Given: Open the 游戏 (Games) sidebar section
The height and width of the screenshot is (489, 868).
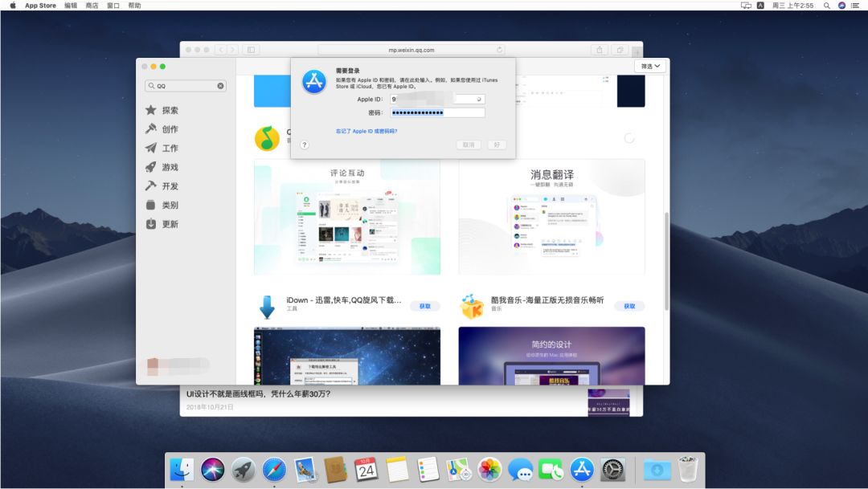Looking at the screenshot, I should click(x=162, y=167).
